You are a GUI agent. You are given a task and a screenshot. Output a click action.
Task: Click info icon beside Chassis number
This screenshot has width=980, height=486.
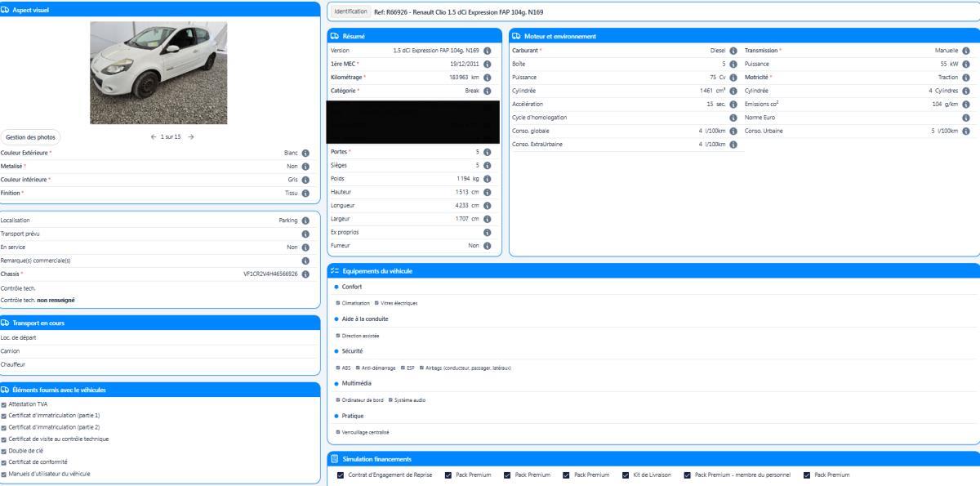coord(305,274)
